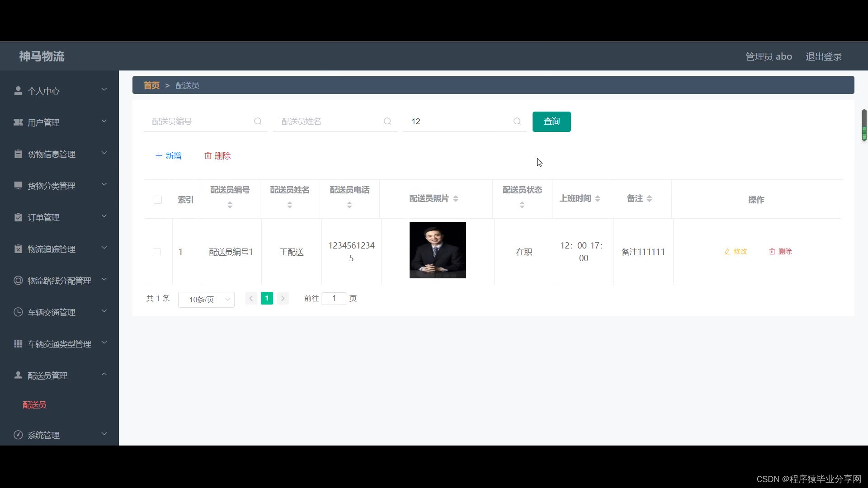Click the 退出登录 logout link
The image size is (868, 488).
(823, 56)
